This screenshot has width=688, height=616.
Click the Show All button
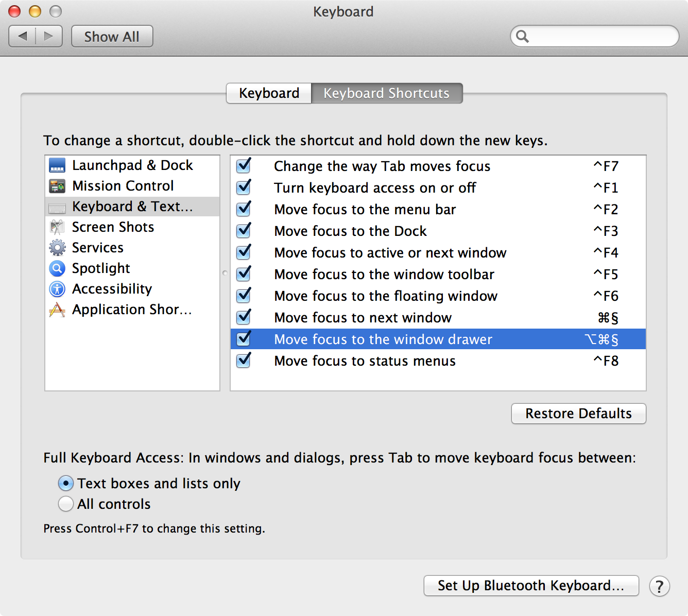click(112, 37)
